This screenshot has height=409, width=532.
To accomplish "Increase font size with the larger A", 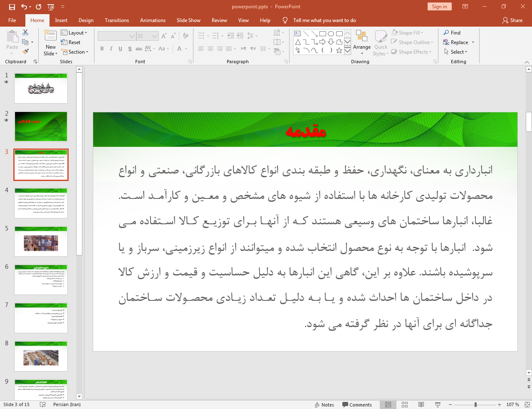I will 164,36.
